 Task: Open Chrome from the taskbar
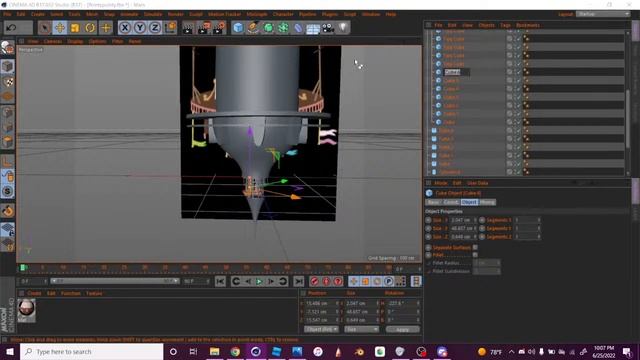[x=235, y=351]
